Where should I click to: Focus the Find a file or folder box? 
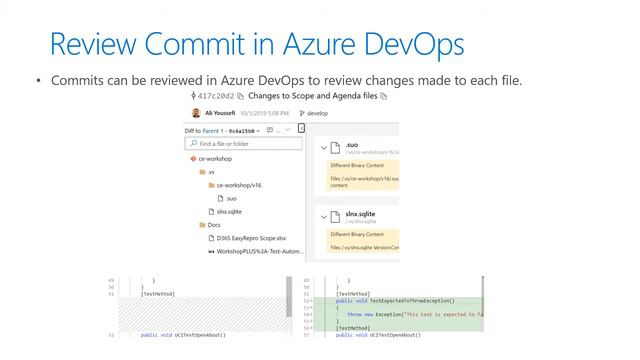click(x=244, y=144)
